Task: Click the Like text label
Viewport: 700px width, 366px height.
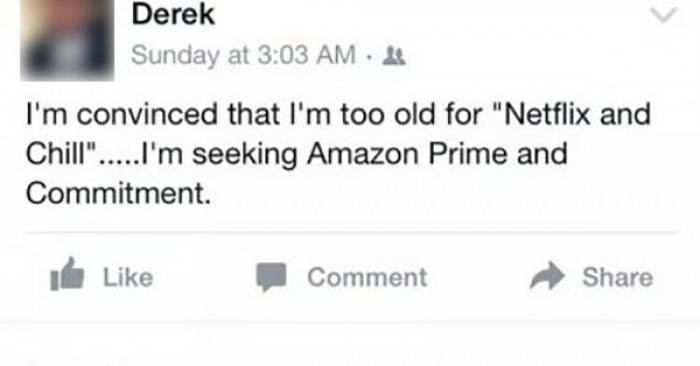Action: [x=128, y=278]
